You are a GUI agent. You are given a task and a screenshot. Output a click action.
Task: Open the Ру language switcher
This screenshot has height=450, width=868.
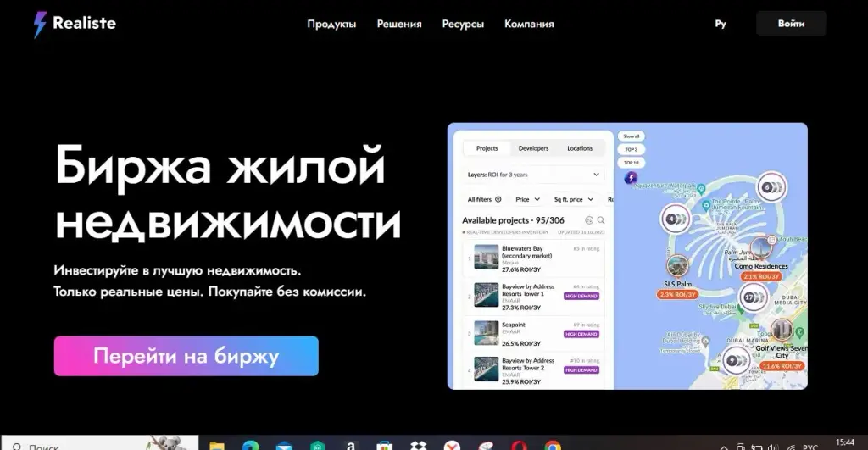(x=721, y=24)
